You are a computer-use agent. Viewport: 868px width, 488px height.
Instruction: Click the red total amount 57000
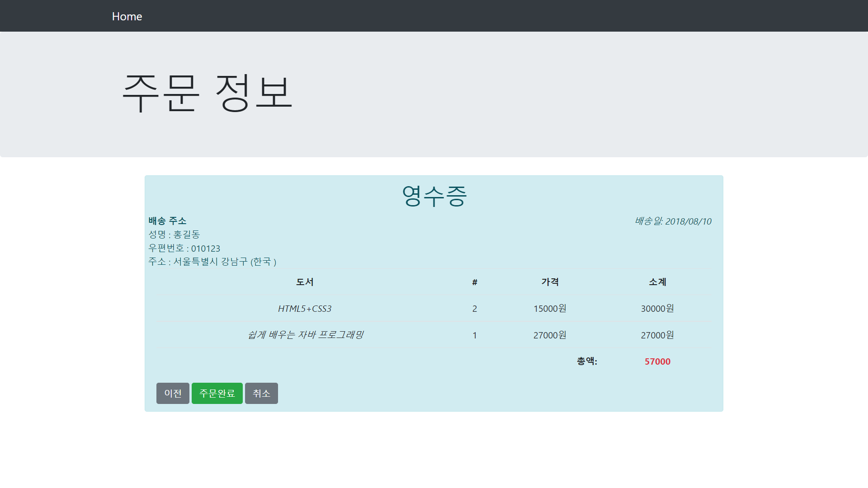(x=657, y=361)
